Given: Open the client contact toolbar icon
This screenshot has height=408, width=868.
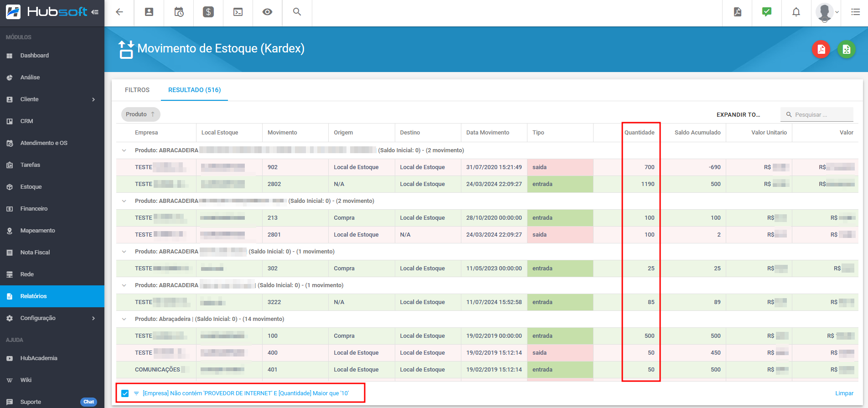Looking at the screenshot, I should [x=149, y=12].
